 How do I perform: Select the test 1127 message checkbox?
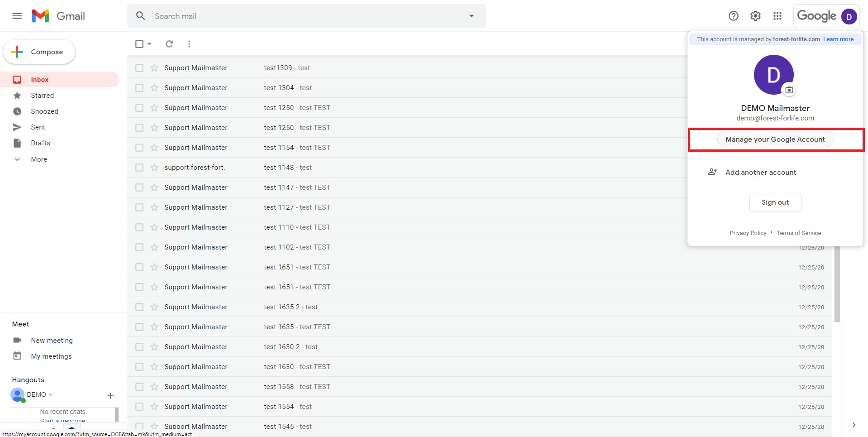click(139, 207)
